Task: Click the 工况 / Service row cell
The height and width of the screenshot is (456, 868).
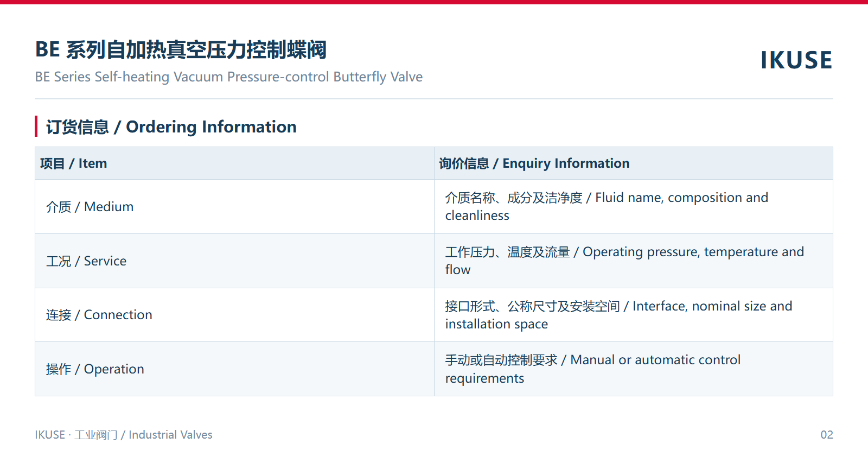Action: tap(234, 261)
